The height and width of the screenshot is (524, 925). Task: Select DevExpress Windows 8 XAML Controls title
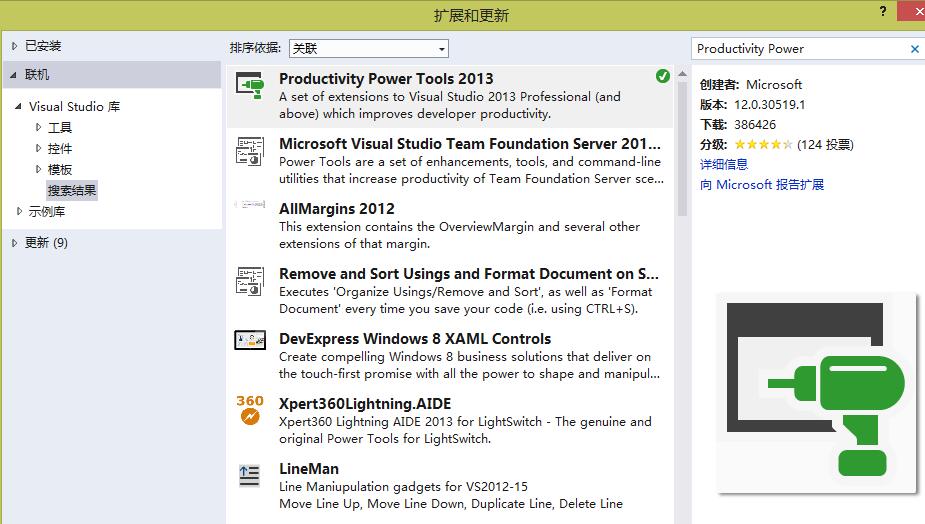(415, 339)
